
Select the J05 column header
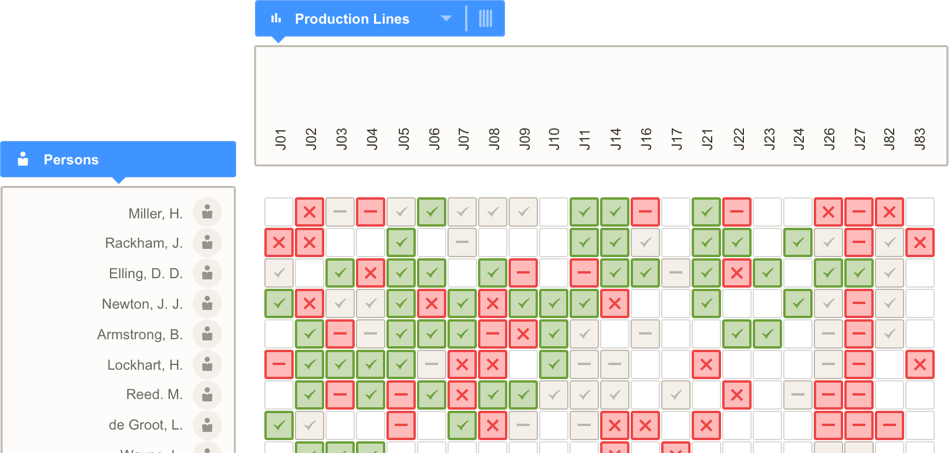point(402,139)
